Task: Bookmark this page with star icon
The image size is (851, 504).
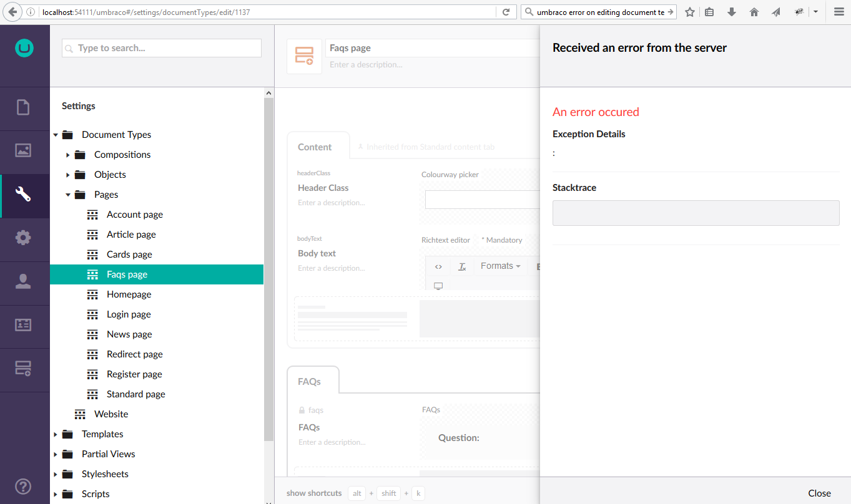Action: click(x=690, y=12)
